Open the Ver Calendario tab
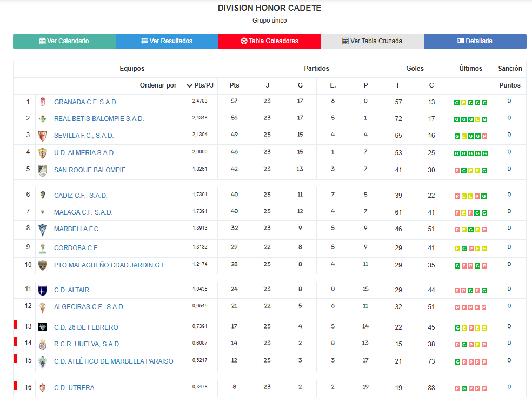Viewport: 532px width, 402px height. (64, 41)
